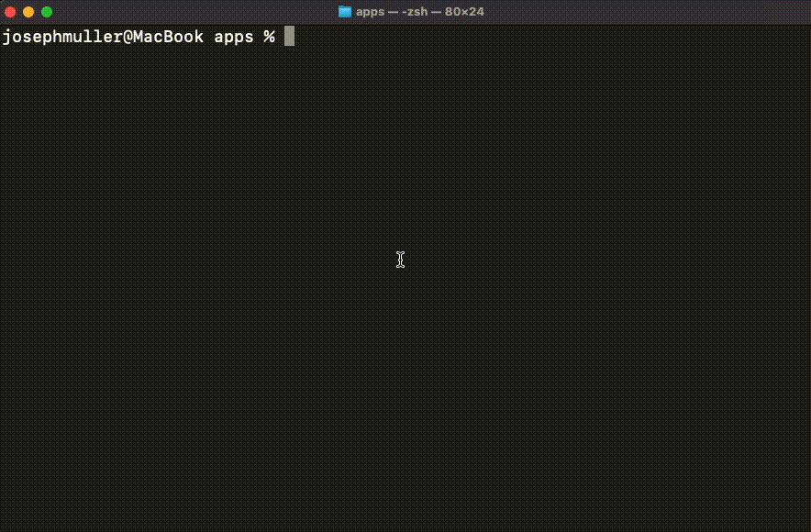This screenshot has width=811, height=532.
Task: Click the block cursor after the prompt
Action: pyautogui.click(x=289, y=37)
